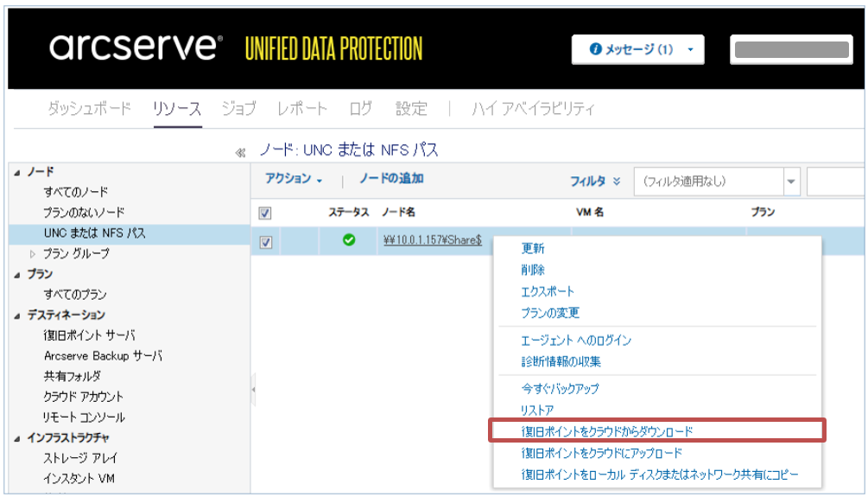This screenshot has width=868, height=497.
Task: Choose 削除 from the context menu
Action: (x=533, y=270)
